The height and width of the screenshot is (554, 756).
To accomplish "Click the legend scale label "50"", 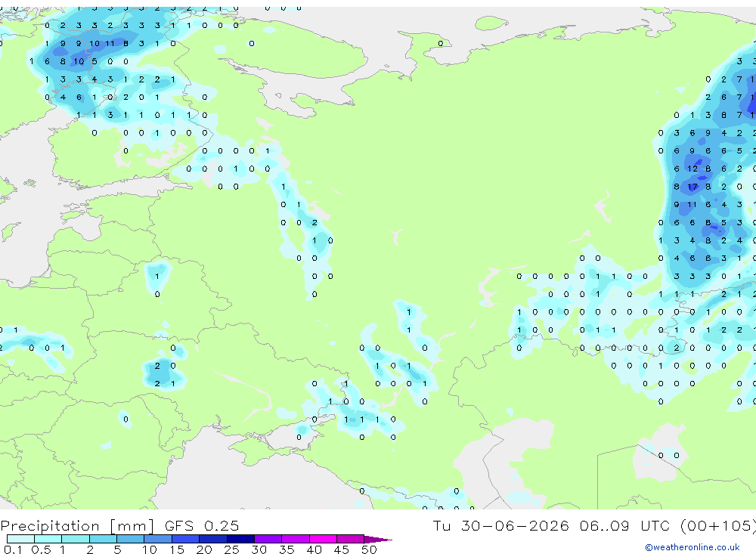I will (x=370, y=549).
